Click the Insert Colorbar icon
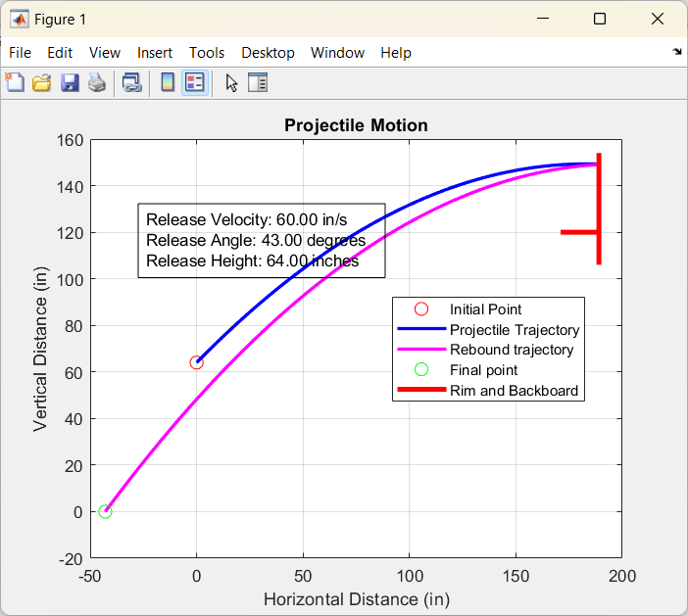Viewport: 688px width, 616px height. 168,82
